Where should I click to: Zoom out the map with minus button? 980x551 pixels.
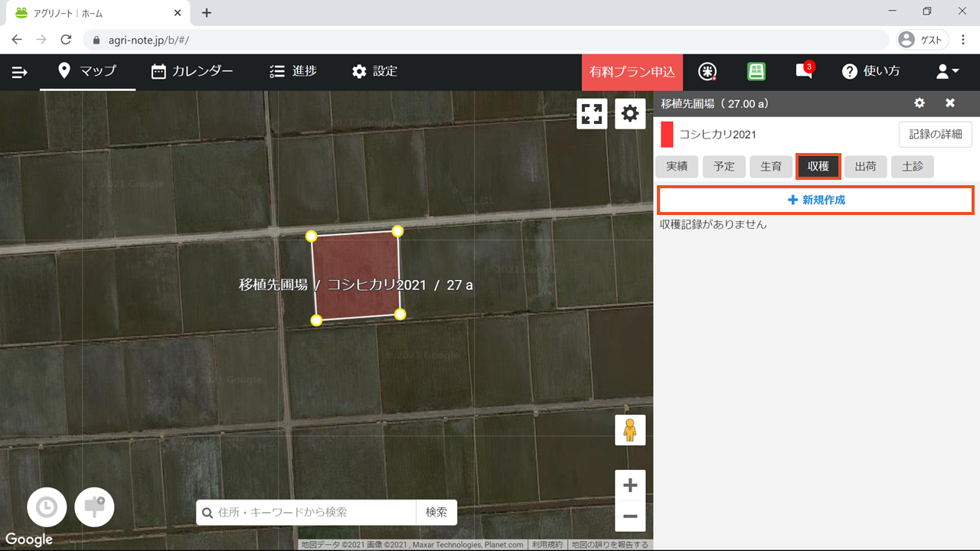[x=630, y=517]
